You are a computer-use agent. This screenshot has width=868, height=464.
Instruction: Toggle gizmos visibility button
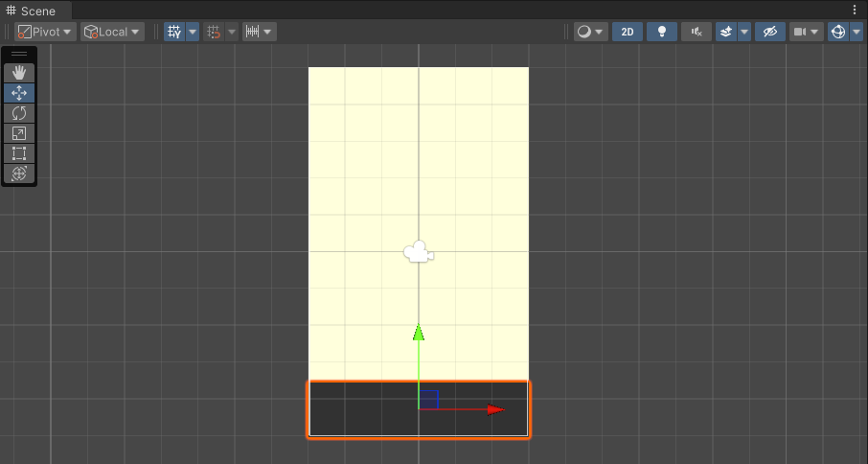click(838, 32)
